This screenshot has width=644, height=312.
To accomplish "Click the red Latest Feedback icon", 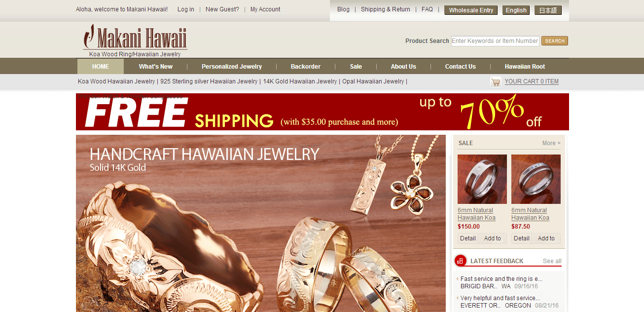I will click(x=460, y=261).
